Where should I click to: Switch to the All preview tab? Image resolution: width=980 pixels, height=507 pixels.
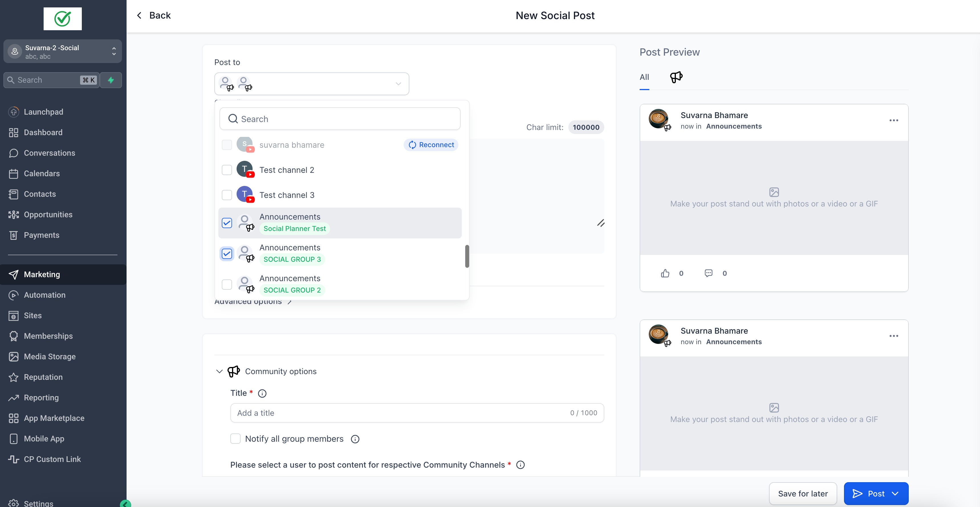pos(644,77)
